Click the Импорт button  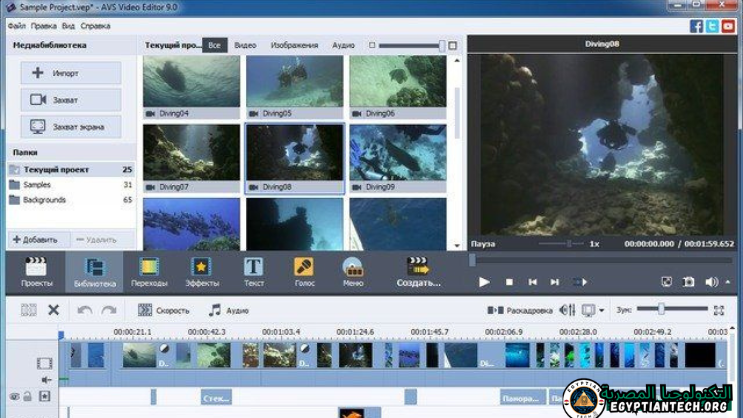tap(71, 73)
